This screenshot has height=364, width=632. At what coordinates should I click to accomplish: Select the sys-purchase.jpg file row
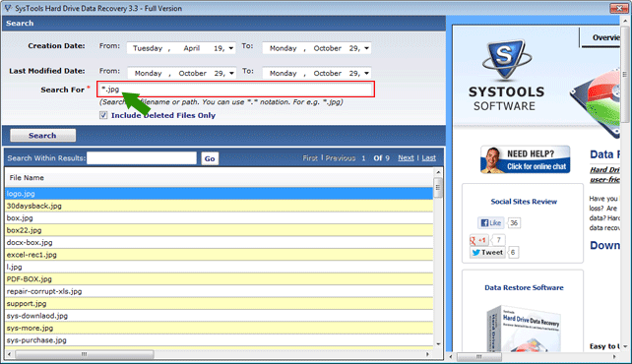pos(220,340)
